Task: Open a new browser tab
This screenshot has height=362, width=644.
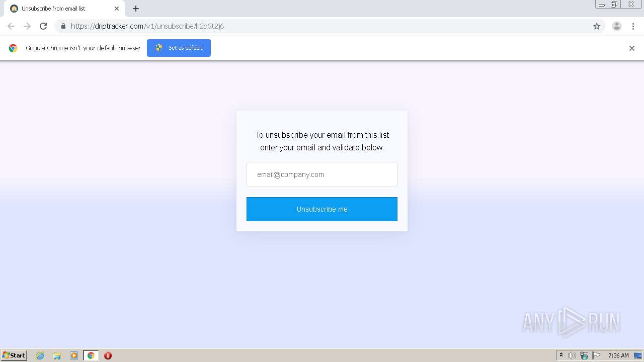Action: [136, 9]
